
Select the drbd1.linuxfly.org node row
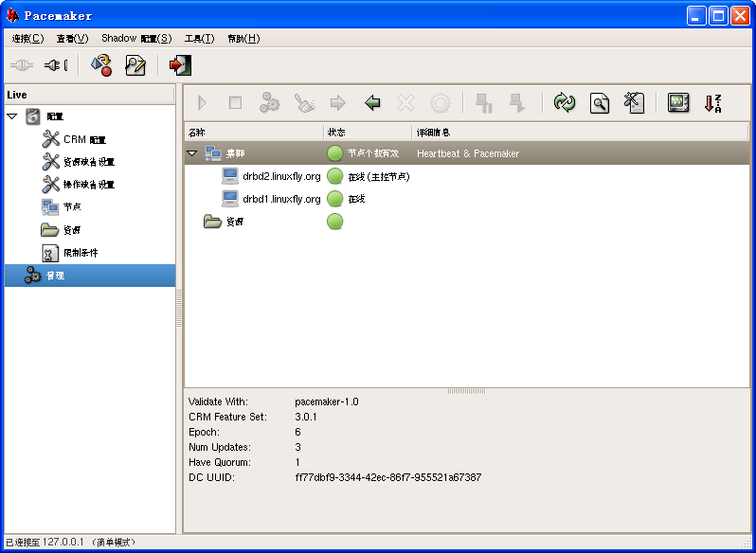281,199
